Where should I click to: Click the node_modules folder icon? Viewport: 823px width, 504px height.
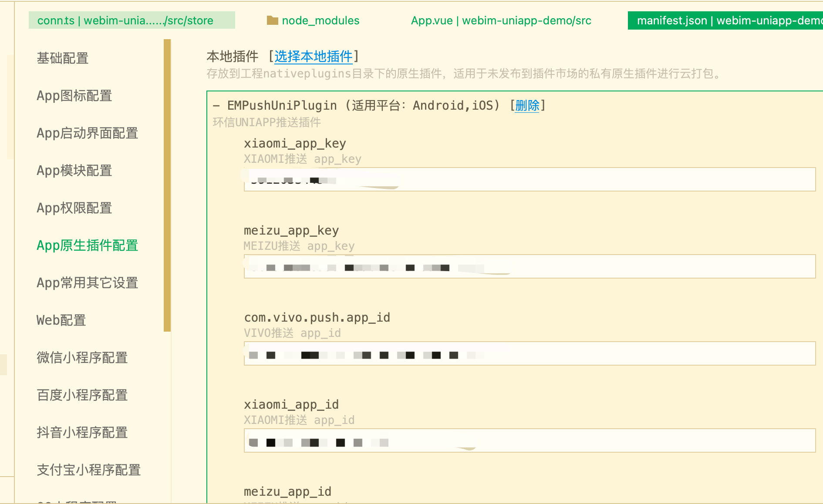(x=272, y=20)
